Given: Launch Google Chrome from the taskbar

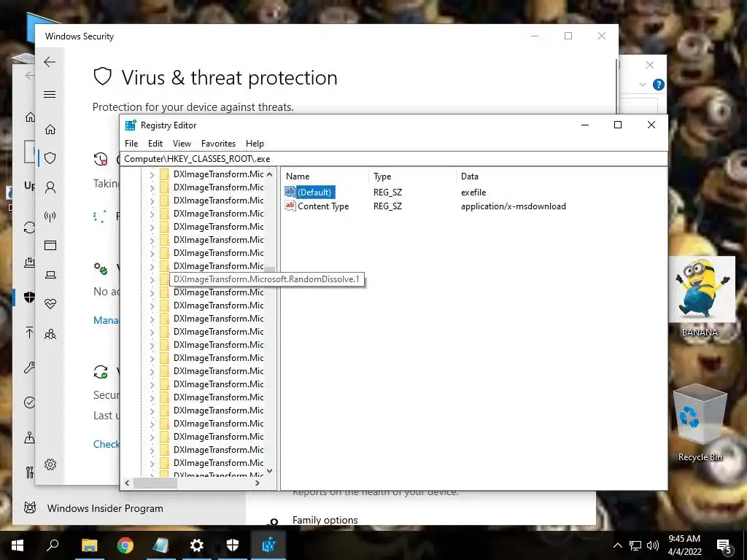Looking at the screenshot, I should point(125,545).
